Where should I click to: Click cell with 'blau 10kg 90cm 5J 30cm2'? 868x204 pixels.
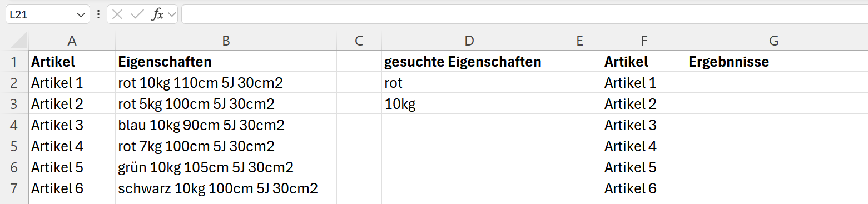pos(226,125)
